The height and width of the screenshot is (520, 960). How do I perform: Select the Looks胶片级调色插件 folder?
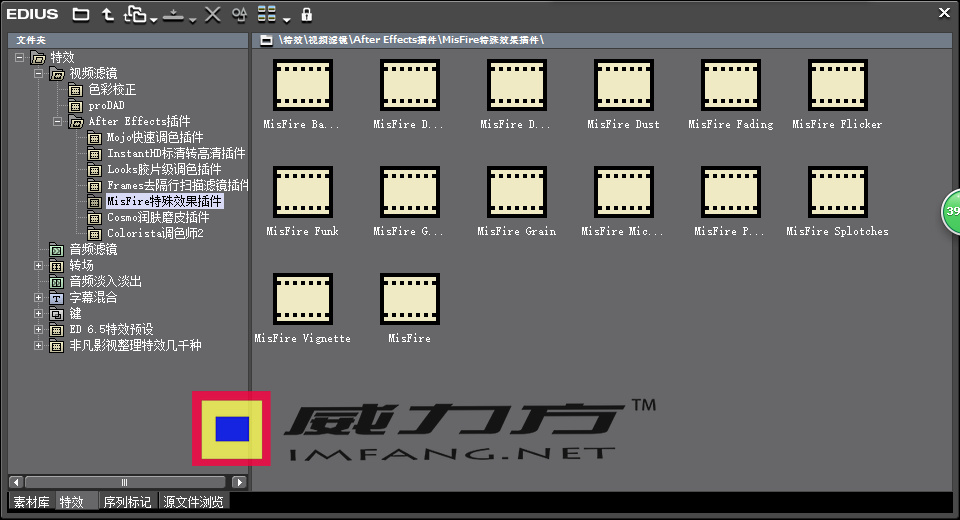click(164, 169)
